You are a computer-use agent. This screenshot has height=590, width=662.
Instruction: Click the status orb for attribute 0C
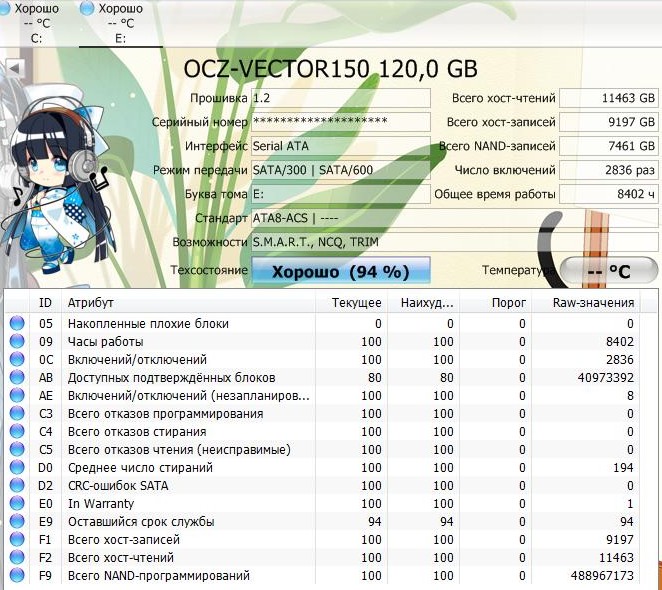tap(17, 359)
